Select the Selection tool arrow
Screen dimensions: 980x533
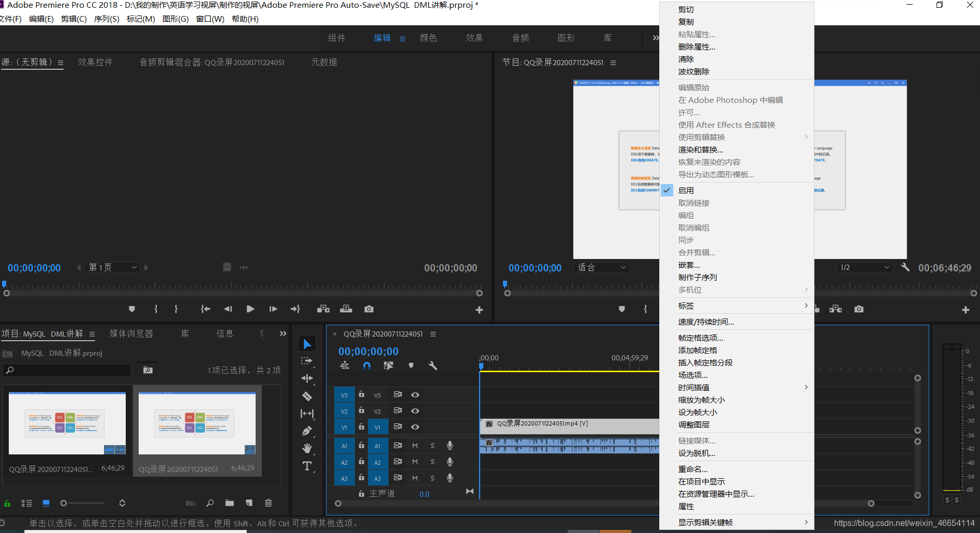[307, 344]
